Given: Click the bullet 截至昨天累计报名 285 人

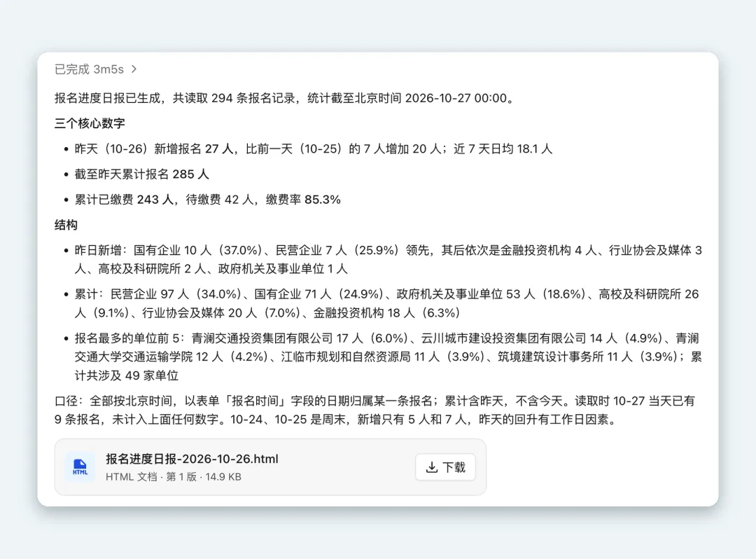Looking at the screenshot, I should point(141,174).
